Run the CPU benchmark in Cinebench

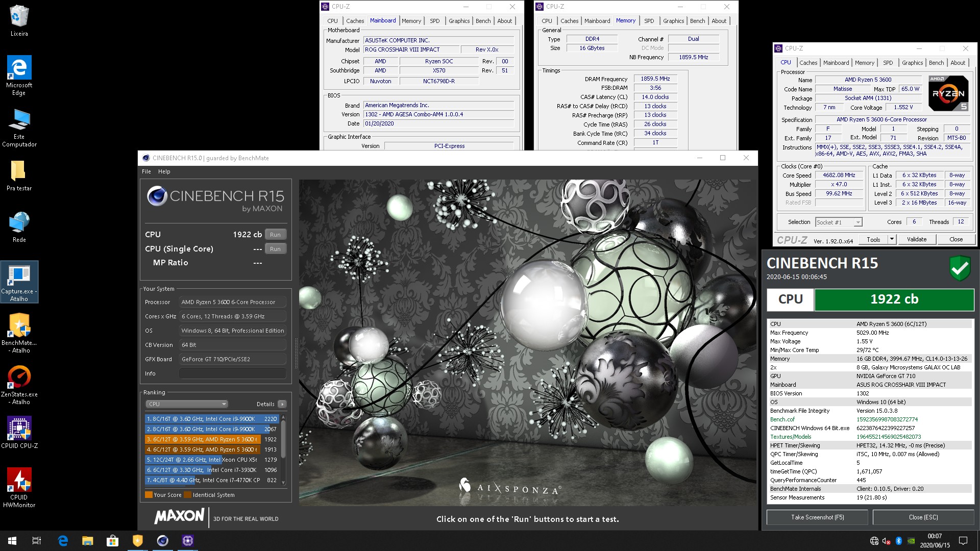275,235
